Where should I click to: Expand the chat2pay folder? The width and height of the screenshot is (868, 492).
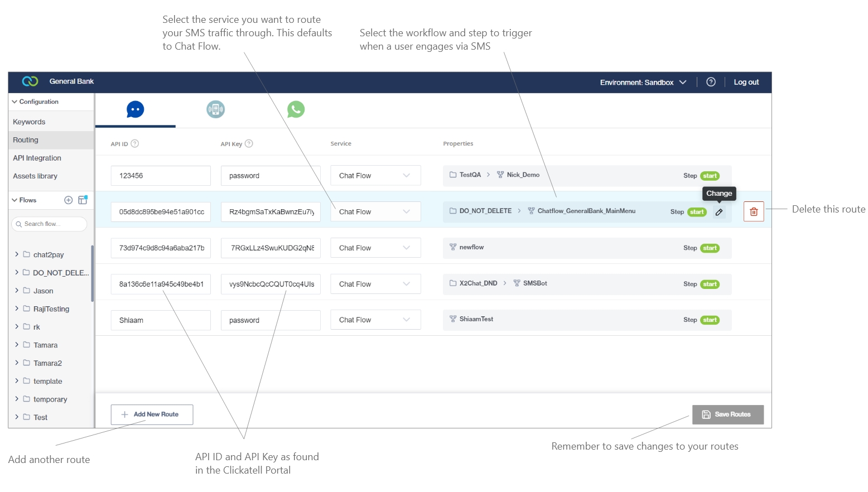[17, 254]
